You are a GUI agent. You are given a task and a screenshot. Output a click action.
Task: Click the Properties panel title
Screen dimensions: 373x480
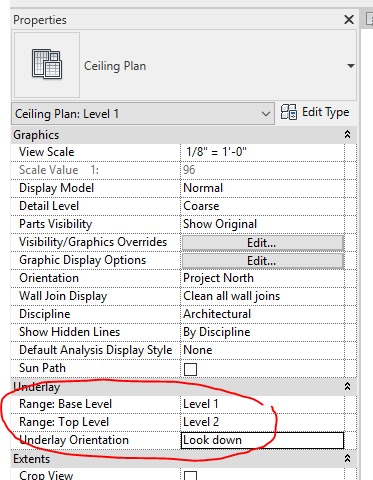click(40, 20)
